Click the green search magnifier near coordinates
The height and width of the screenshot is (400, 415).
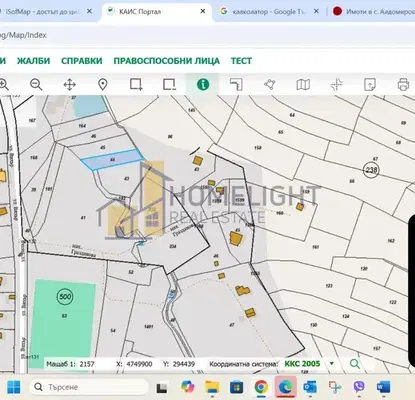(x=355, y=364)
